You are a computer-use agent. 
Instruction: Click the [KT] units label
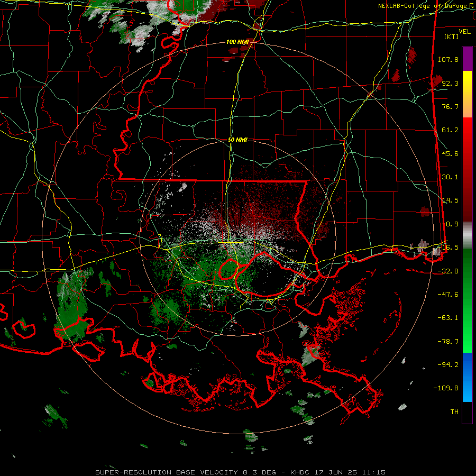451,36
